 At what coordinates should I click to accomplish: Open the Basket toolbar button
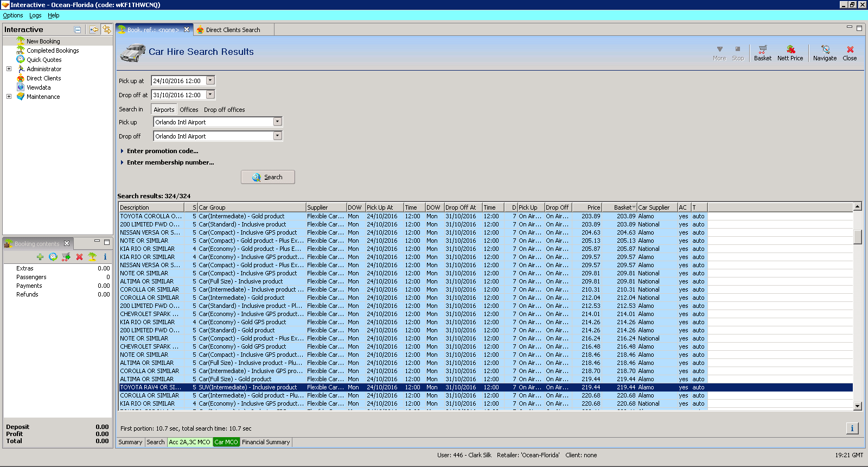pyautogui.click(x=762, y=53)
